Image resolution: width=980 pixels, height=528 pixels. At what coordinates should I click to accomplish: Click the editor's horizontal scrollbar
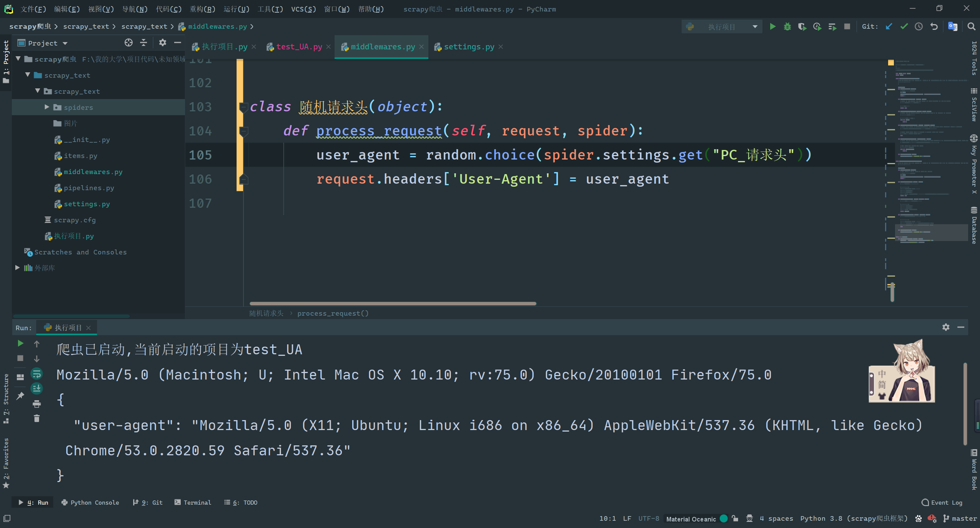point(393,303)
